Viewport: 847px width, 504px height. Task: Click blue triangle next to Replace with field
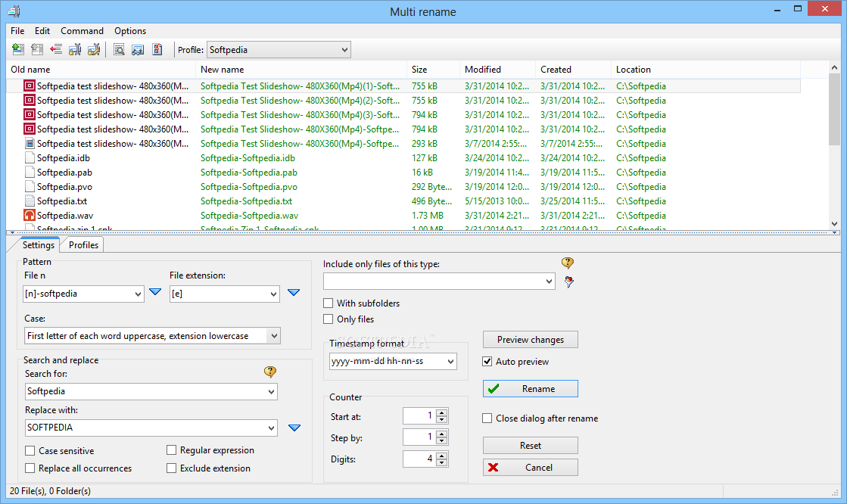(x=294, y=428)
